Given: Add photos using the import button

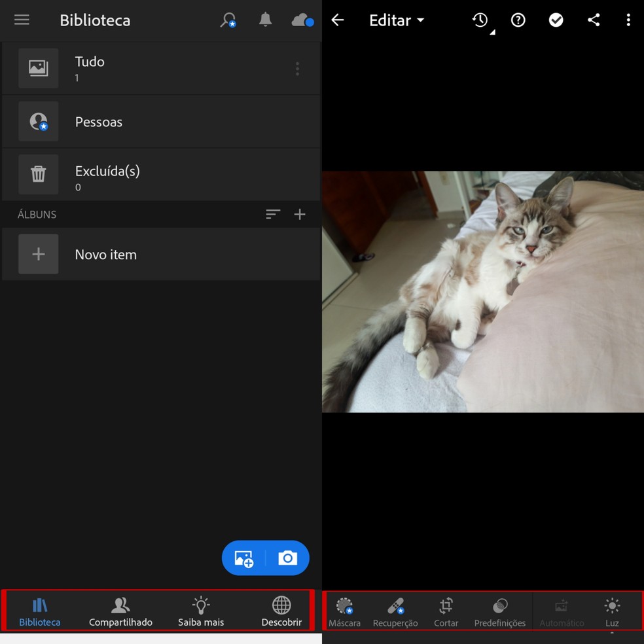Looking at the screenshot, I should (244, 558).
